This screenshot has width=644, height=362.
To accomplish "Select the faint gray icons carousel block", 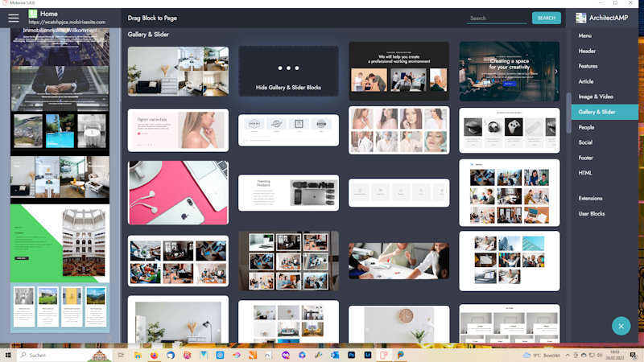I will [x=398, y=192].
